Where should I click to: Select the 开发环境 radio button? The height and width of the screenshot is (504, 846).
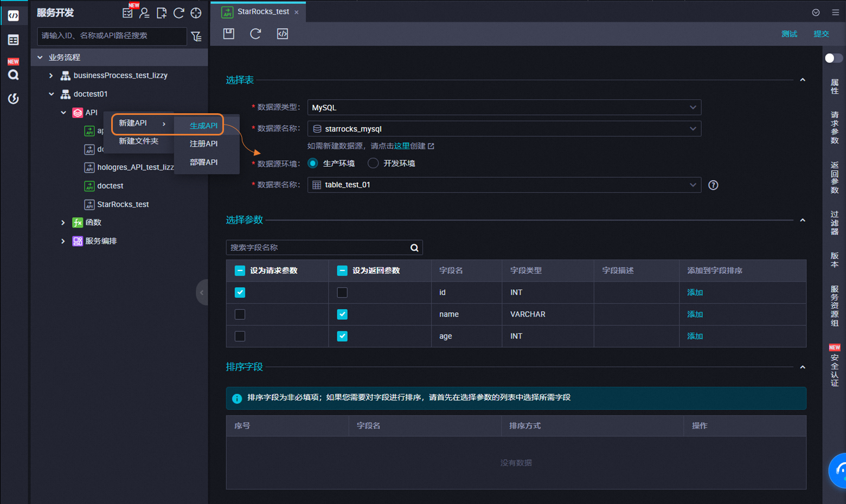[373, 163]
